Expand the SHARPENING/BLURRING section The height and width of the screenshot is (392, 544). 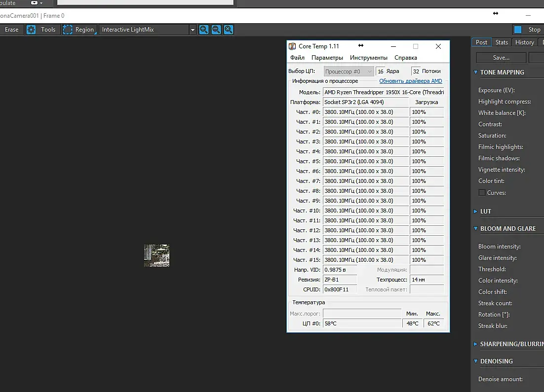point(476,344)
